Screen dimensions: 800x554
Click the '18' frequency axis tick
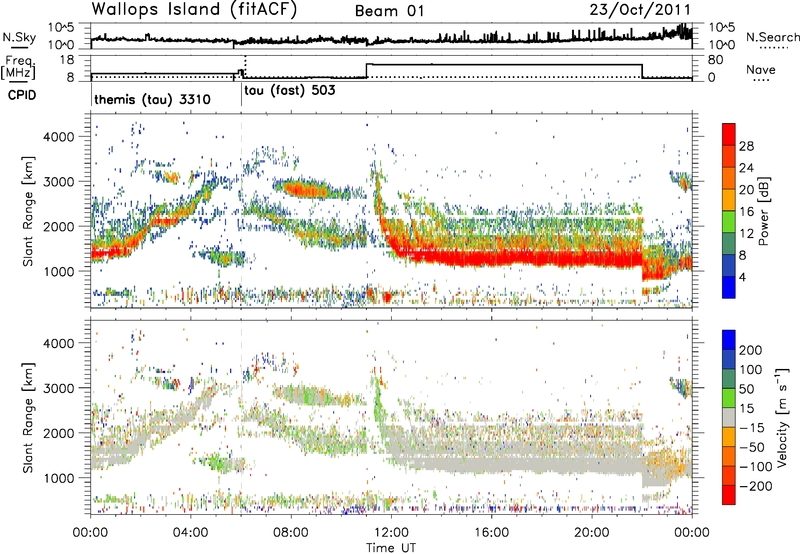pos(66,60)
